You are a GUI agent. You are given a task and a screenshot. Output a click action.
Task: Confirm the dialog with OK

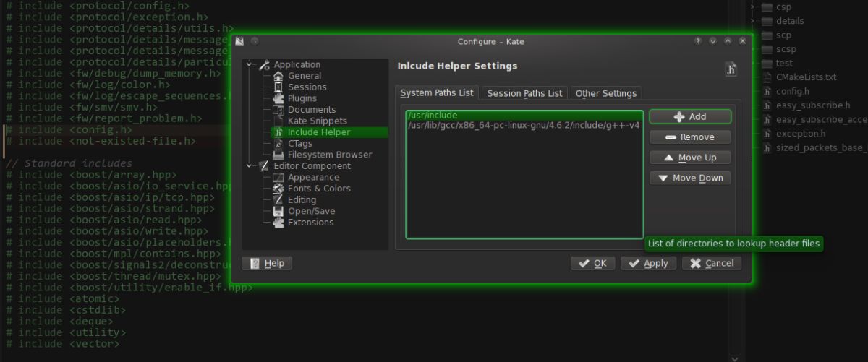pyautogui.click(x=592, y=263)
